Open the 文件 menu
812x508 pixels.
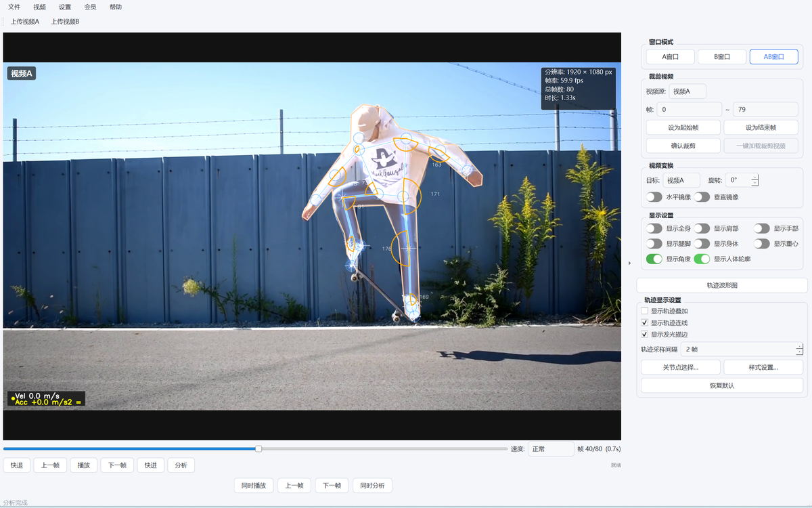coord(14,7)
